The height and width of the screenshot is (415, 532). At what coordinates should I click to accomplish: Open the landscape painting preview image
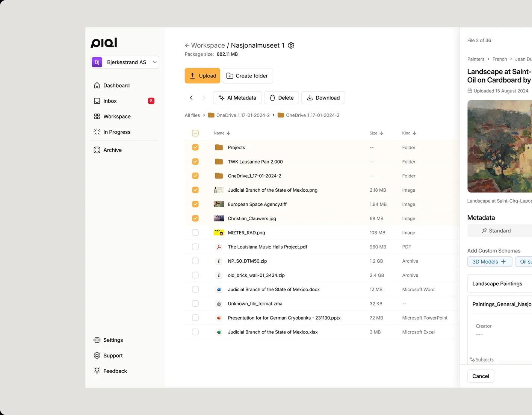[500, 146]
